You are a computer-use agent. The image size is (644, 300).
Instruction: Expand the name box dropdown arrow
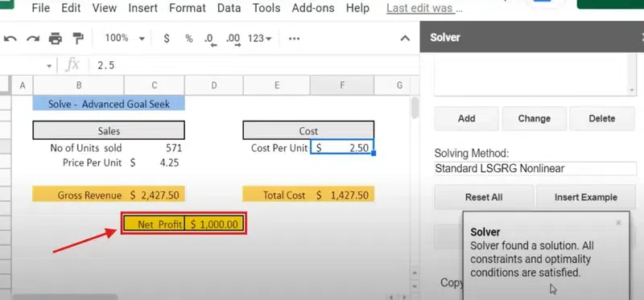click(x=49, y=66)
